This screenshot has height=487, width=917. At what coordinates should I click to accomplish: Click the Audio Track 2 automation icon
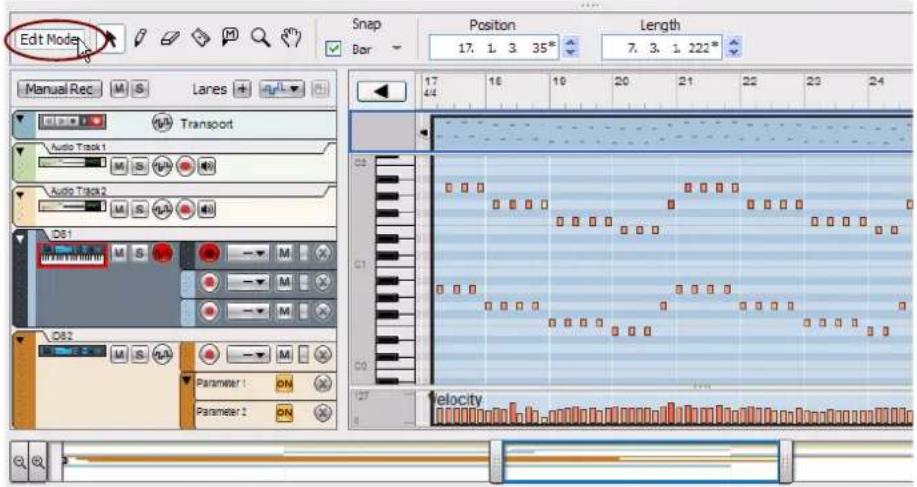[x=162, y=209]
